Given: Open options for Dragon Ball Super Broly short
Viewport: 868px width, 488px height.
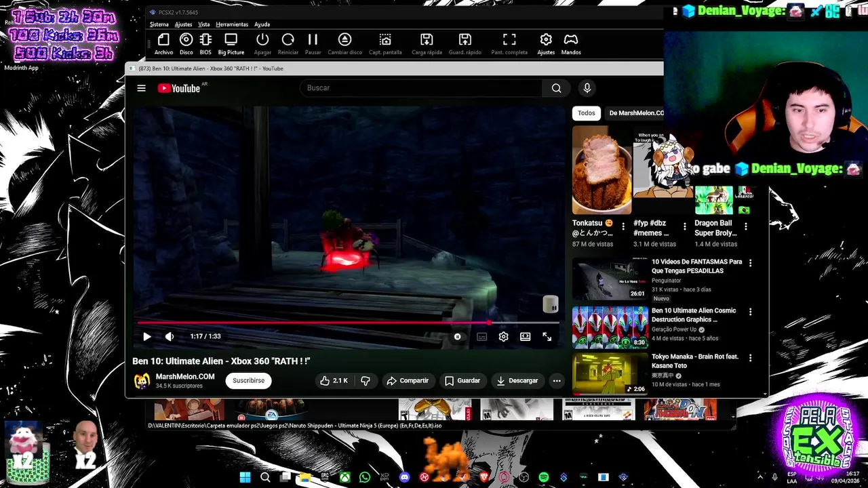Looking at the screenshot, I should [x=746, y=227].
